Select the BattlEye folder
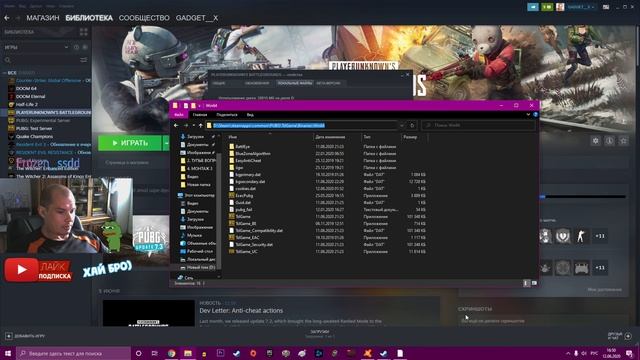640x360 pixels. (242, 147)
